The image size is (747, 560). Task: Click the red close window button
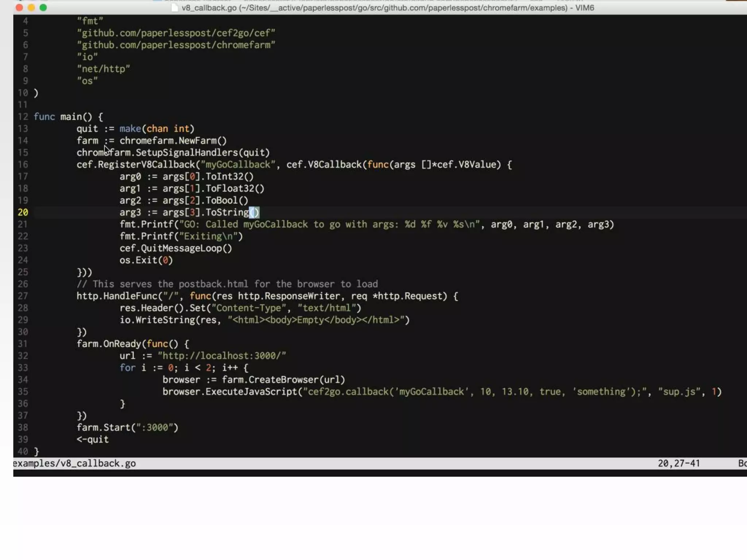pyautogui.click(x=19, y=8)
